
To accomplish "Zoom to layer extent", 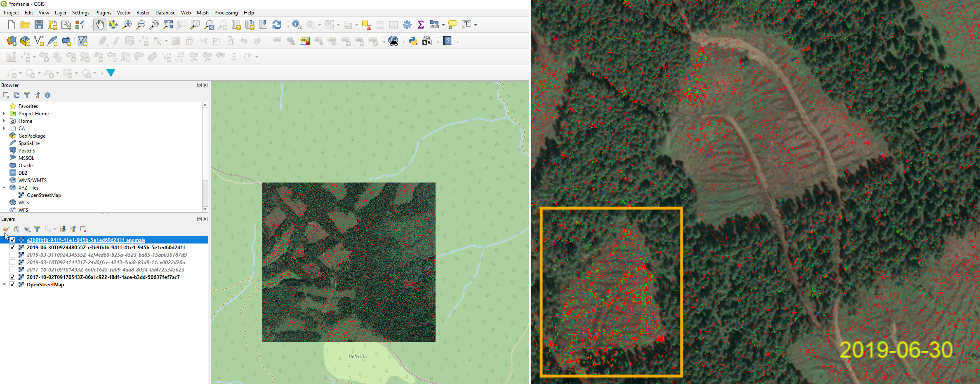I will click(x=195, y=25).
